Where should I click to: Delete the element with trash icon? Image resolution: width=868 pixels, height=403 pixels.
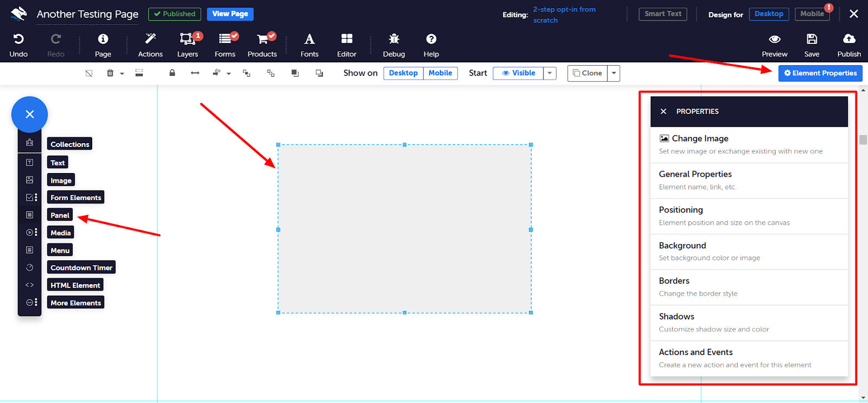110,73
